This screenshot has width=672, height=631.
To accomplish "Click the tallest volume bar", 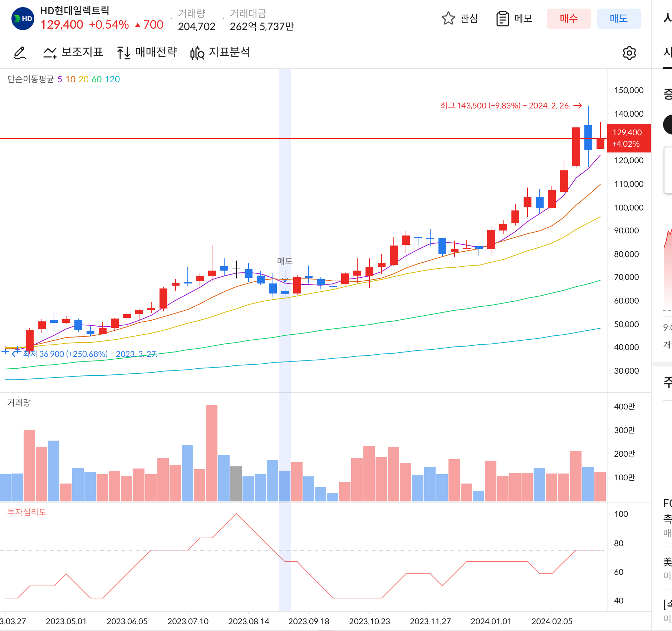I will 212,453.
